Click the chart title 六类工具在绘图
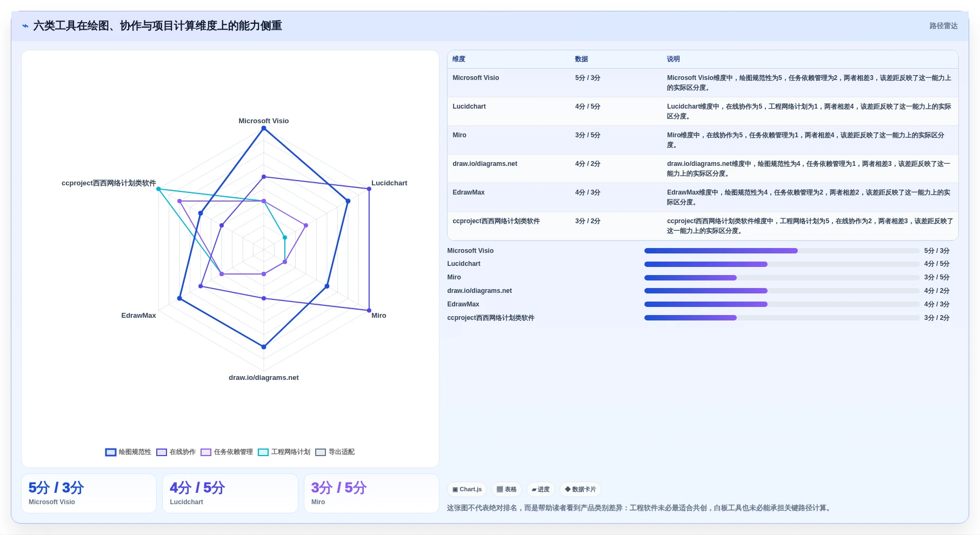The height and width of the screenshot is (535, 980). point(158,26)
